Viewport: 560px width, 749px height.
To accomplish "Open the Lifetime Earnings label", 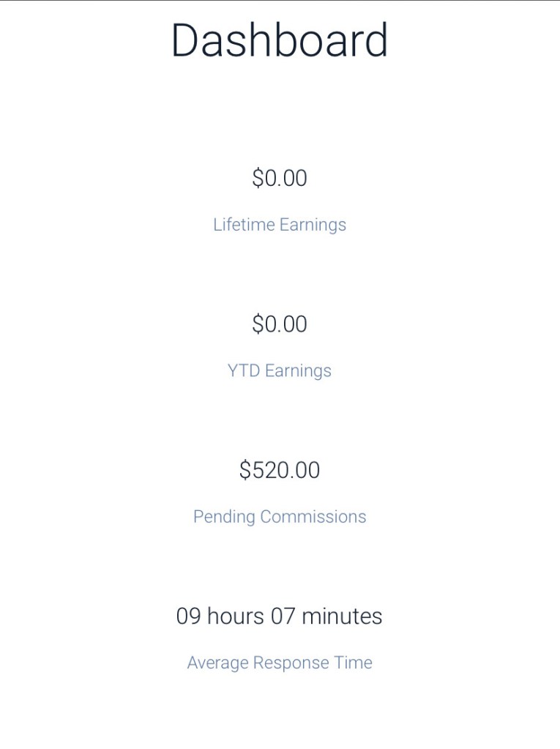I will coord(280,224).
